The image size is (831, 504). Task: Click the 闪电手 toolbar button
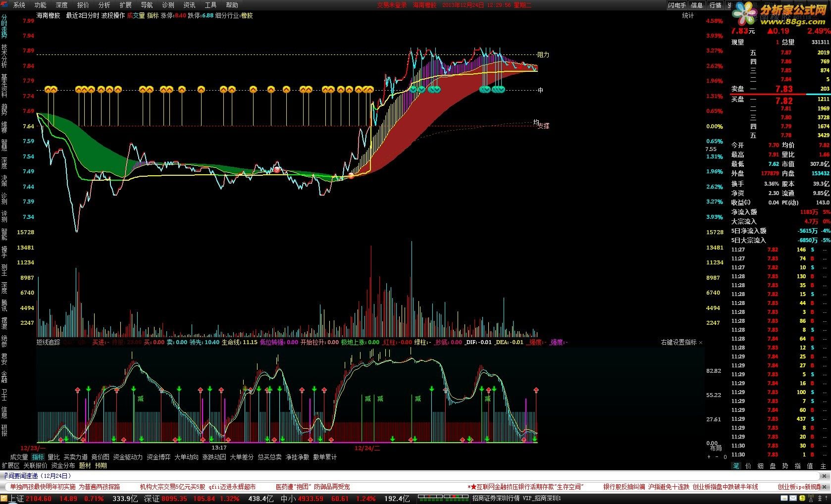677,5
